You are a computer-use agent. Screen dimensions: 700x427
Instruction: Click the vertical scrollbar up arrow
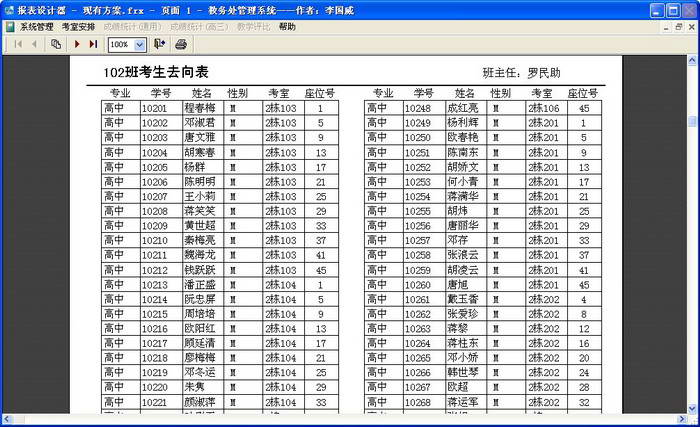[692, 60]
